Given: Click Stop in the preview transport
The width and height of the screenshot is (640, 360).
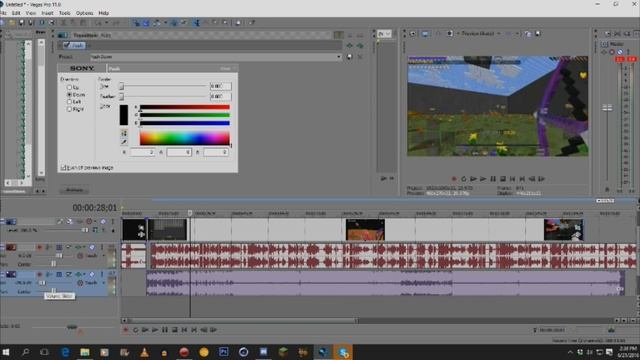Looking at the screenshot, I should [503, 179].
